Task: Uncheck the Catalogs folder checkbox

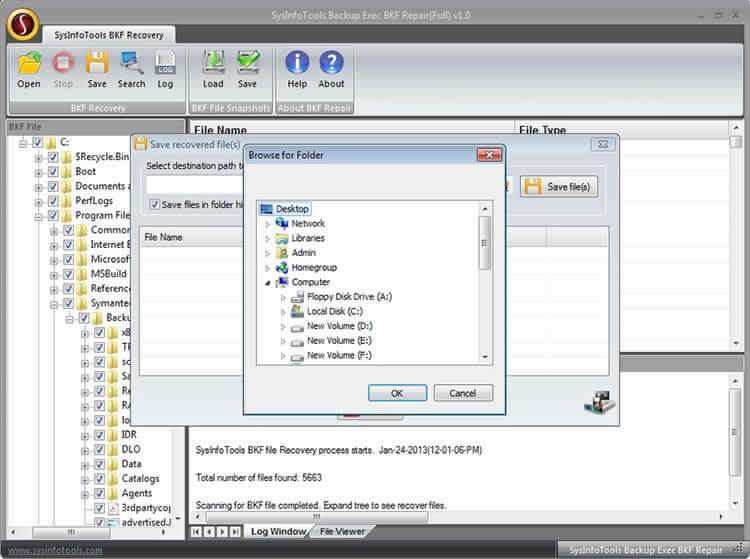Action: point(99,479)
